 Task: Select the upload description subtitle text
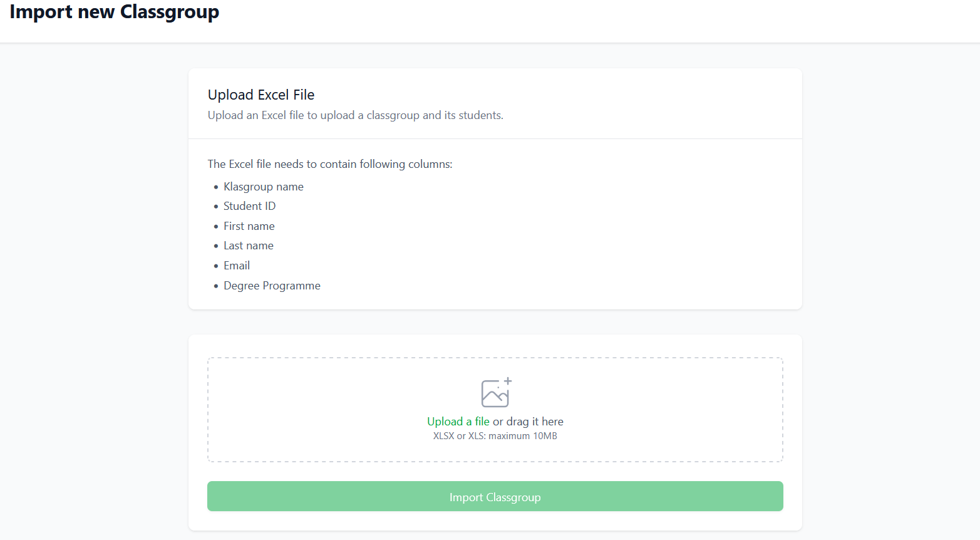pyautogui.click(x=356, y=115)
